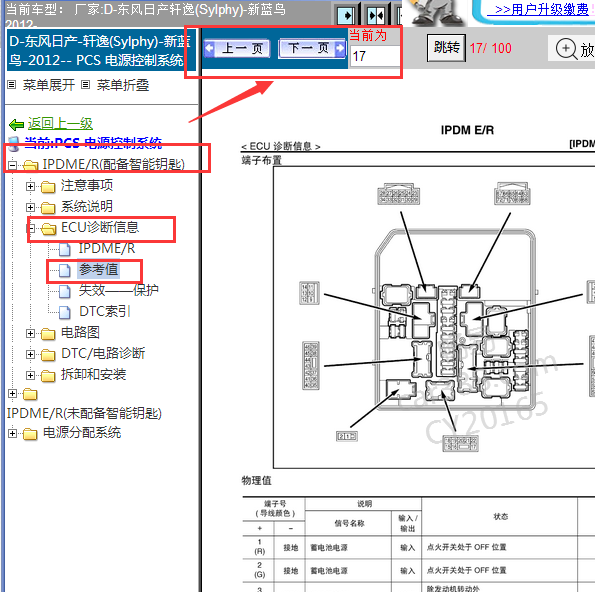Click folder icon next to 电路图
Viewport: 595px width, 592px height.
tap(48, 334)
